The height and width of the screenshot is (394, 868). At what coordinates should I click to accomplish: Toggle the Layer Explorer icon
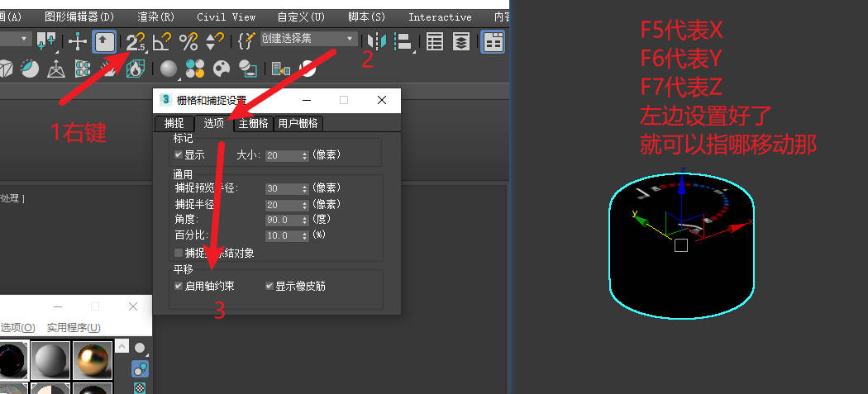coord(461,42)
